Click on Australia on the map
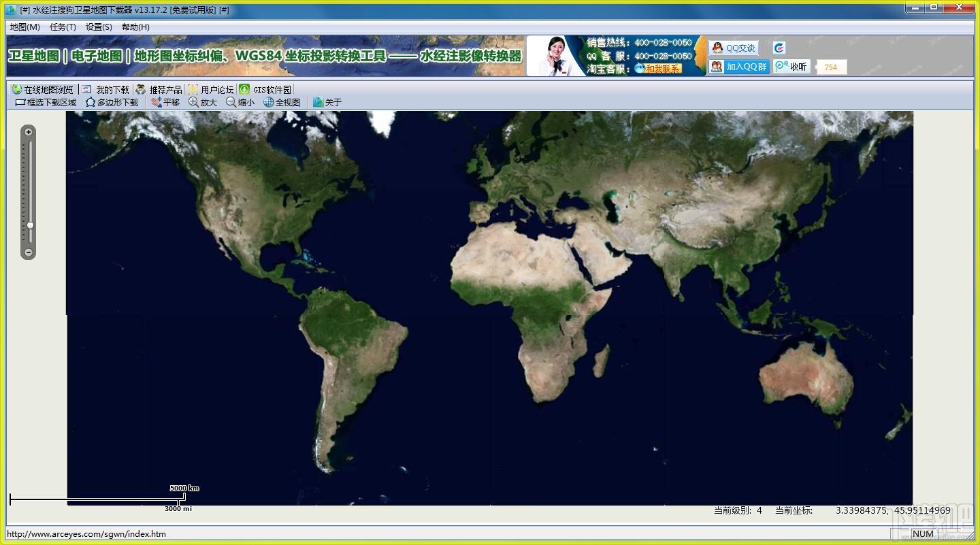Viewport: 980px width, 545px height. 806,378
